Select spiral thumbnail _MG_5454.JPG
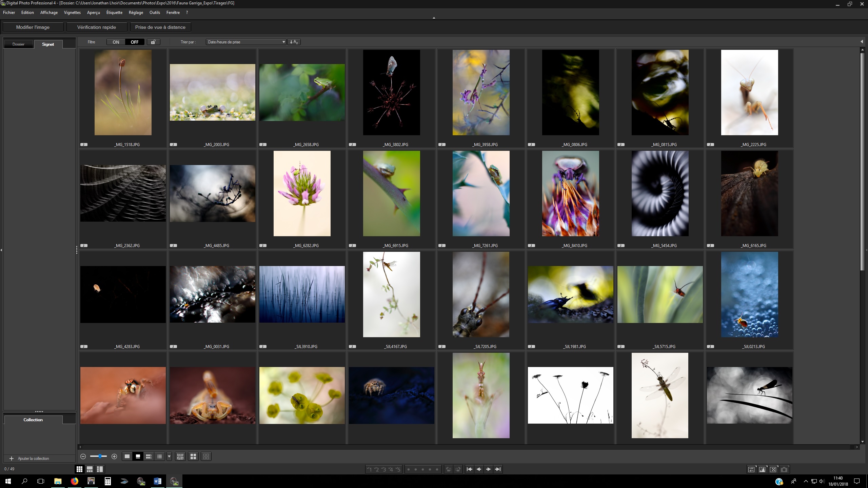868x488 pixels. coord(660,199)
